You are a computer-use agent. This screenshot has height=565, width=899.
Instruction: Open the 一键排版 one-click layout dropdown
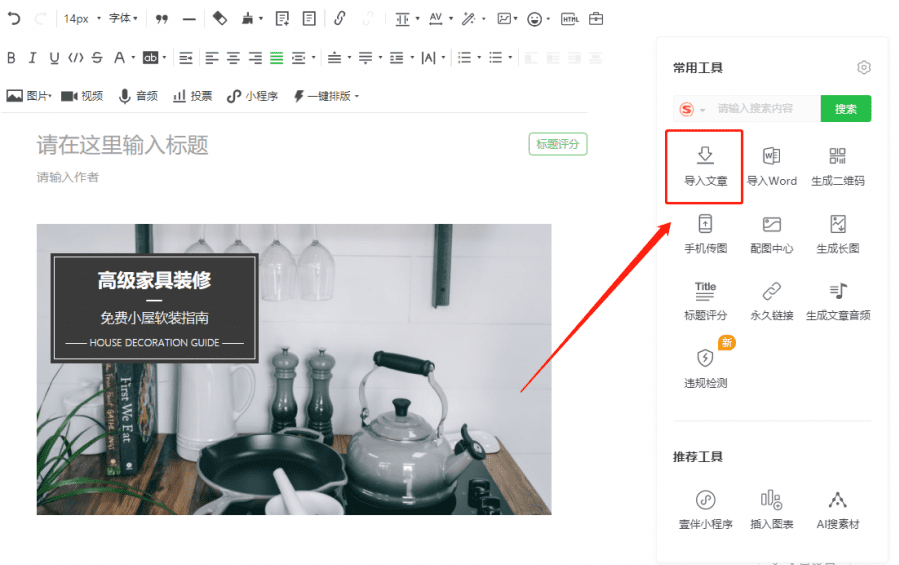[326, 96]
